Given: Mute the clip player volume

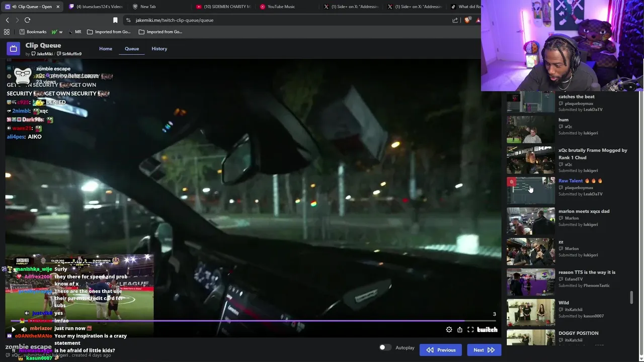Looking at the screenshot, I should coord(24,330).
